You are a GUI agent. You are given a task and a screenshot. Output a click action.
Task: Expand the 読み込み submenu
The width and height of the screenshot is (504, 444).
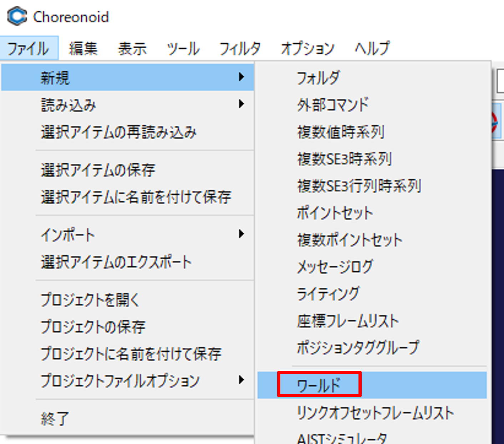point(68,105)
